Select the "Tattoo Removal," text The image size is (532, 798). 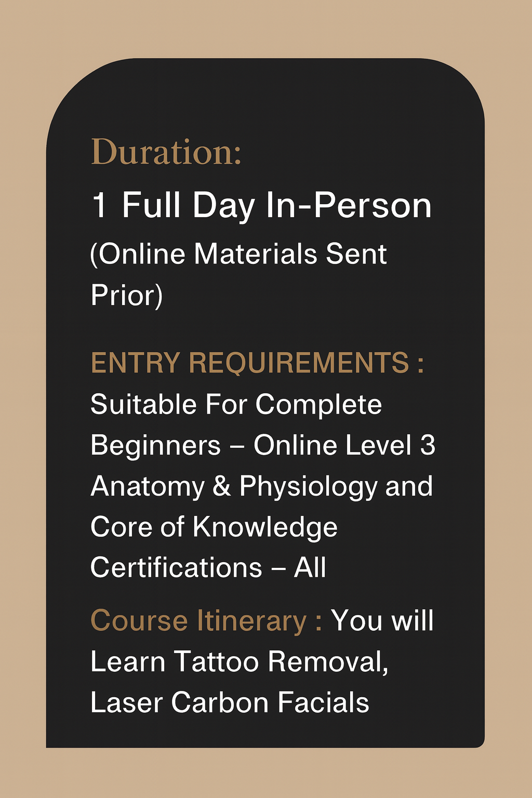281,661
